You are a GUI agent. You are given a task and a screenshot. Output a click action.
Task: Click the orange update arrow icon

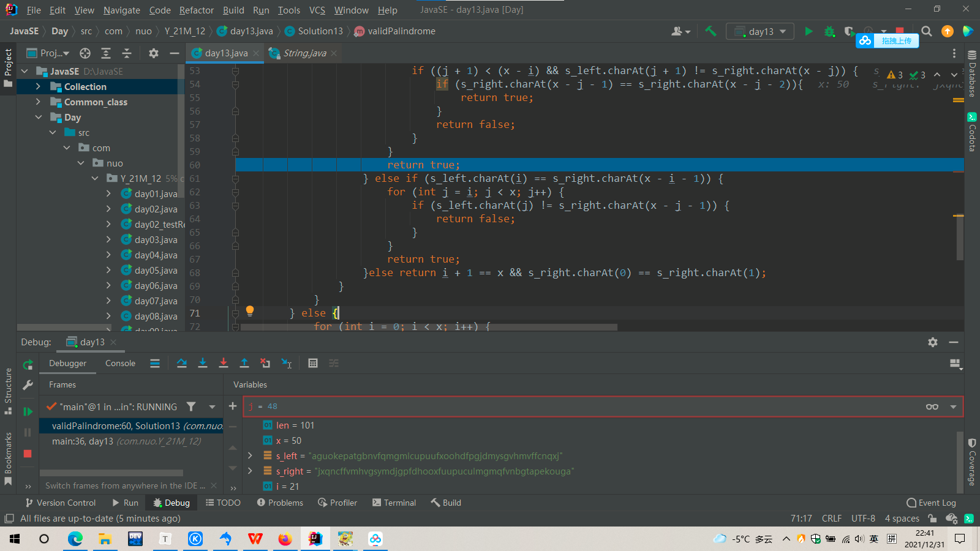948,31
